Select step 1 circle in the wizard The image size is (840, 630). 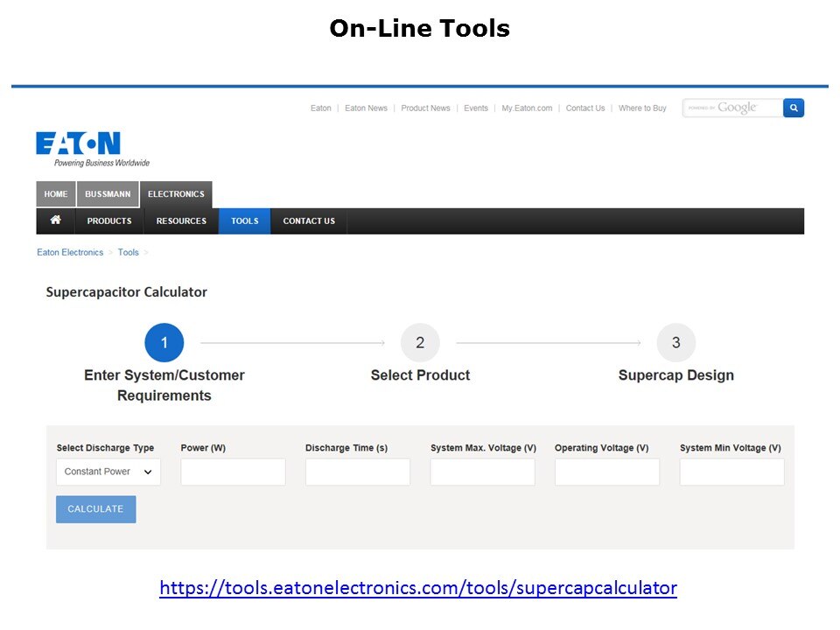pyautogui.click(x=164, y=343)
